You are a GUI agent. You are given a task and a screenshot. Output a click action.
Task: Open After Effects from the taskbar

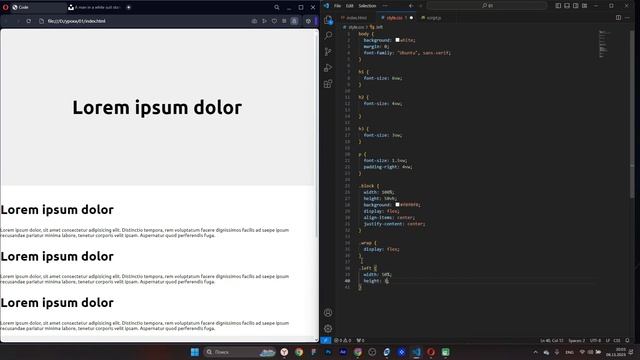[343, 352]
